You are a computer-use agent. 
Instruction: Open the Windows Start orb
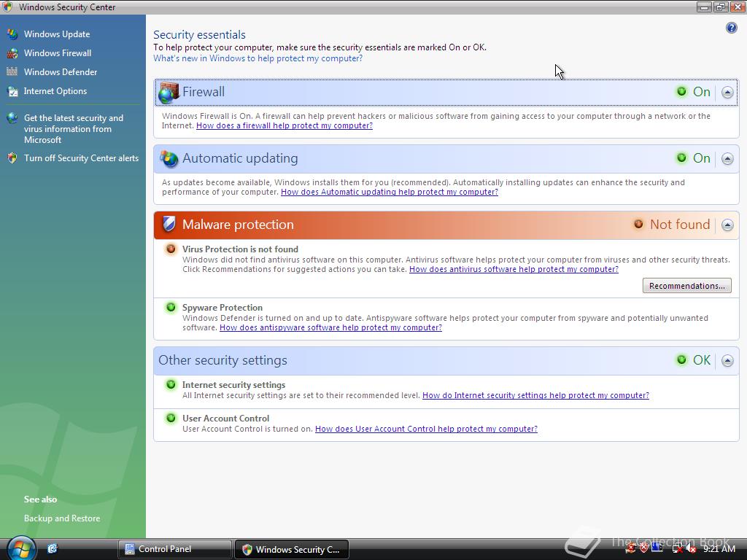pyautogui.click(x=21, y=548)
